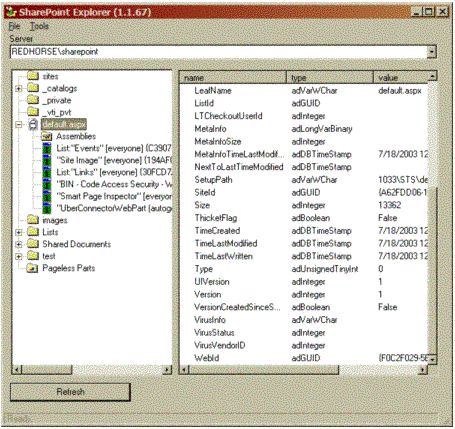Select the "Smart Page Inspector" tree label
This screenshot has width=455, height=429.
[x=114, y=196]
